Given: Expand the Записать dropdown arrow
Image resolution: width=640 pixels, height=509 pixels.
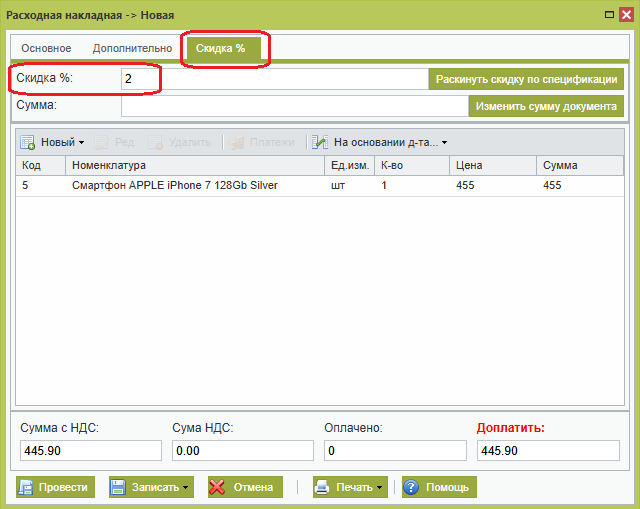Looking at the screenshot, I should (x=185, y=488).
